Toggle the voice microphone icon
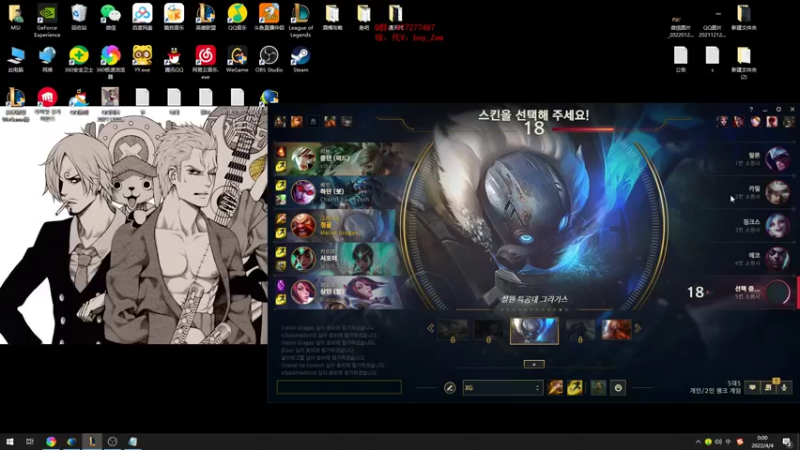Screen dimensions: 800x450 [784, 388]
